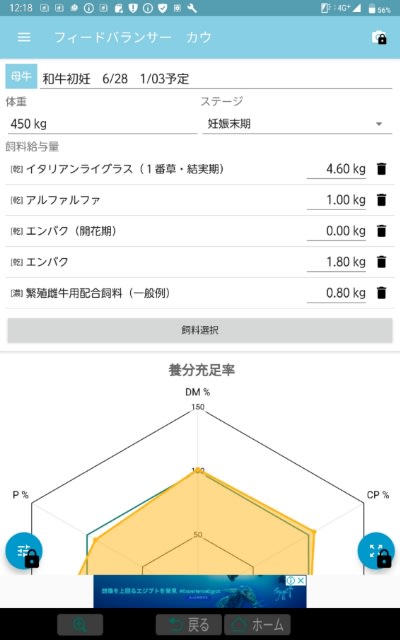Delete the エンバク 1.80 kg feed row

[381, 262]
